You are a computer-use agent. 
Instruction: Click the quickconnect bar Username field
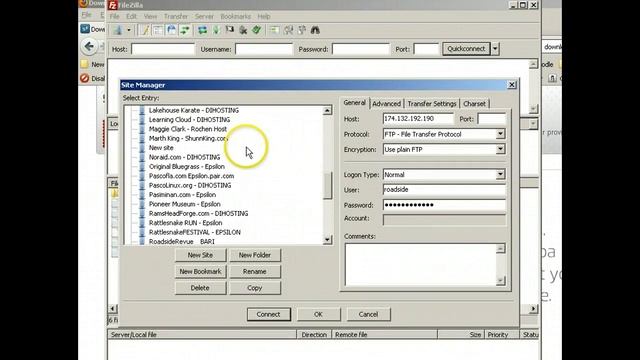click(x=264, y=49)
